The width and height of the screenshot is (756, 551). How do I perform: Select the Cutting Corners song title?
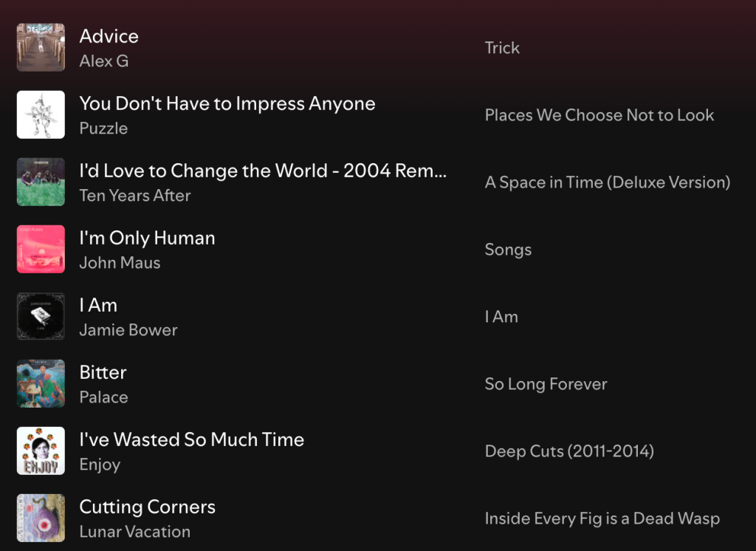tap(147, 507)
